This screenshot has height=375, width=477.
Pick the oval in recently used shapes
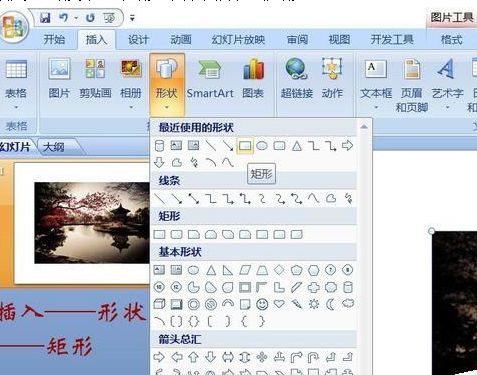coord(262,146)
